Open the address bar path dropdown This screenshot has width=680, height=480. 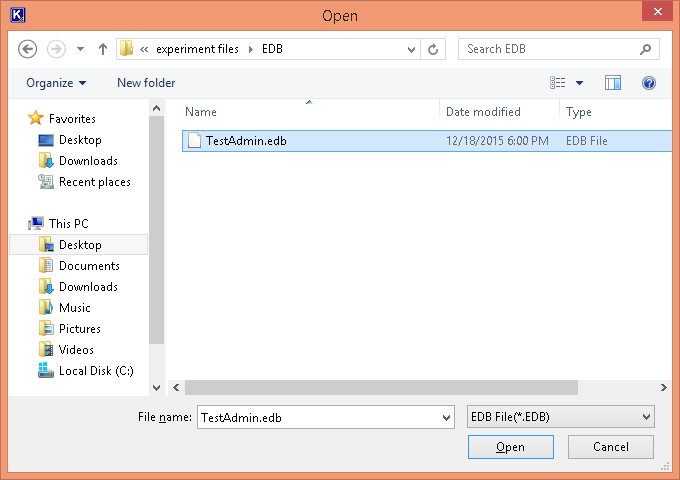click(x=411, y=49)
